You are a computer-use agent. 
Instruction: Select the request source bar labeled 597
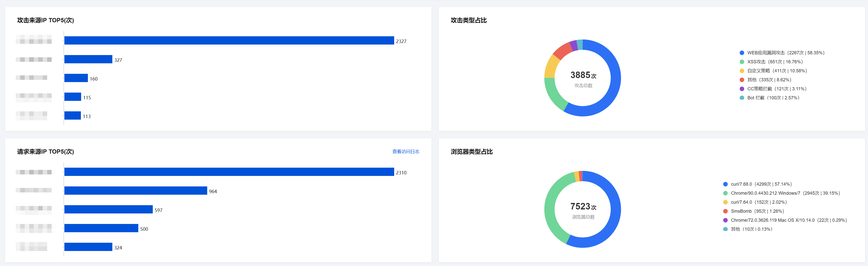109,209
